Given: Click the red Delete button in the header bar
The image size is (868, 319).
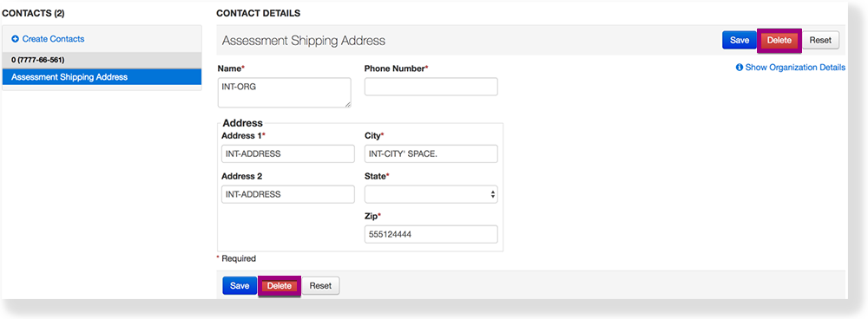Looking at the screenshot, I should (779, 41).
